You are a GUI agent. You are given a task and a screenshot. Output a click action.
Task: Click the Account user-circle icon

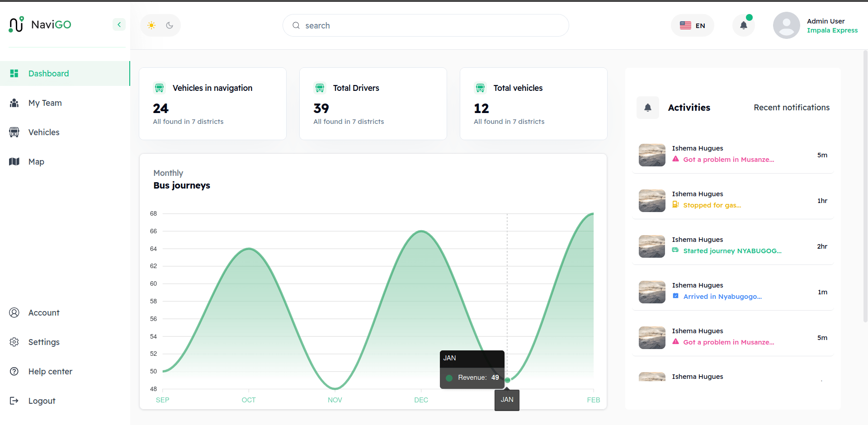tap(14, 312)
